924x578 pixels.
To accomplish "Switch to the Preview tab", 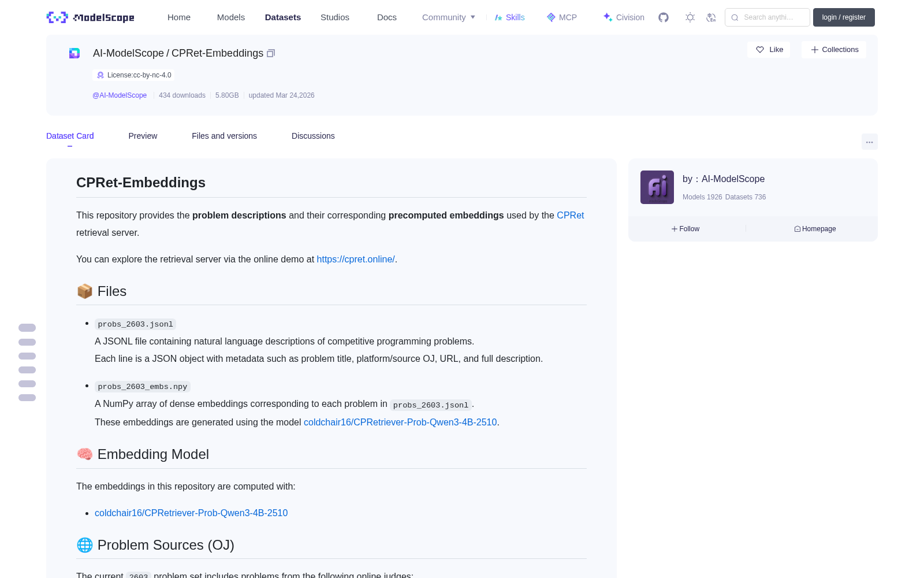I will click(x=143, y=136).
